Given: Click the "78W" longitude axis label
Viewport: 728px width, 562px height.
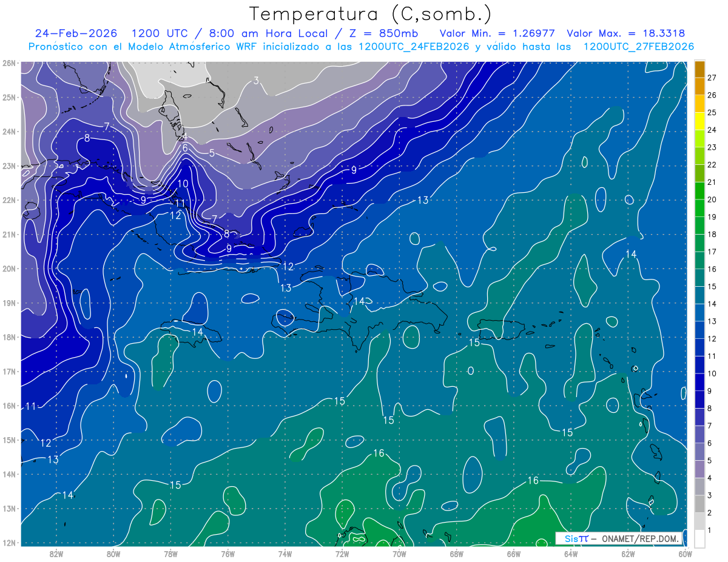Looking at the screenshot, I should (170, 554).
